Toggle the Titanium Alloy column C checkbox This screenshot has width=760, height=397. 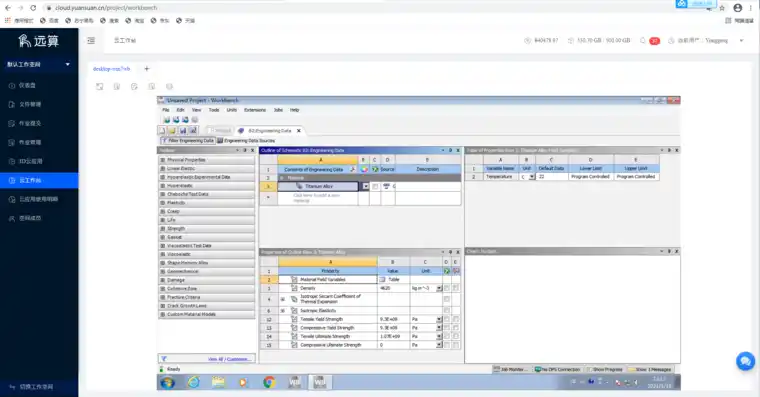click(x=375, y=186)
